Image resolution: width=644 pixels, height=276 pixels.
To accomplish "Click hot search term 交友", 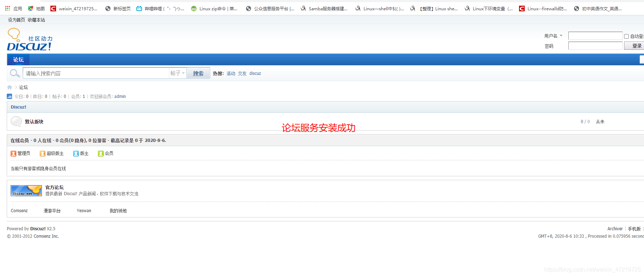I will point(242,73).
